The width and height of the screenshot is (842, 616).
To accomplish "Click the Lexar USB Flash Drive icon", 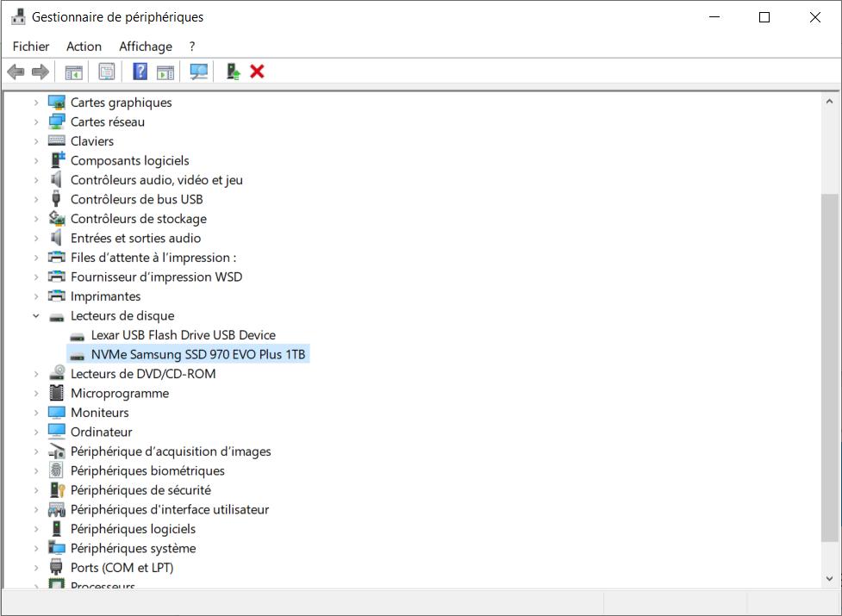I will tap(78, 335).
